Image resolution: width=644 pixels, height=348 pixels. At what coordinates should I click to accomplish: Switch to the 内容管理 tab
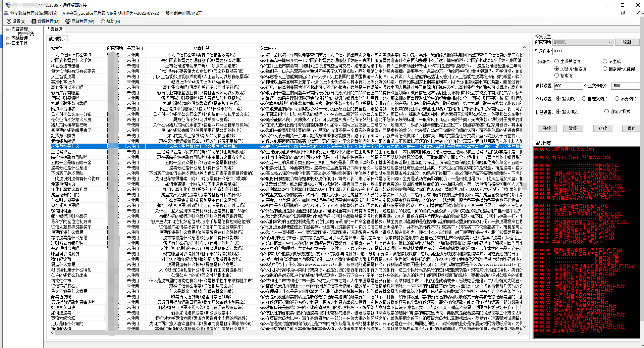[55, 30]
